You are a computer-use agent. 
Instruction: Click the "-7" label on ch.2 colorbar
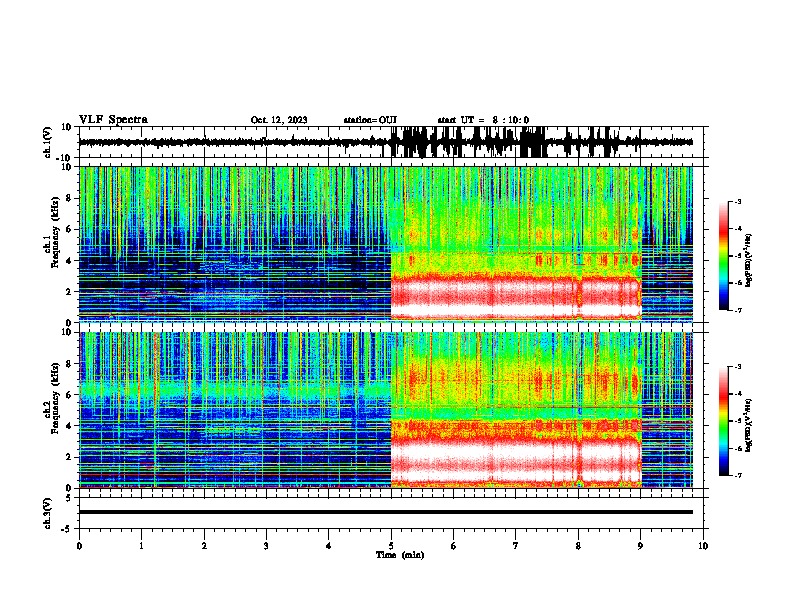point(738,475)
